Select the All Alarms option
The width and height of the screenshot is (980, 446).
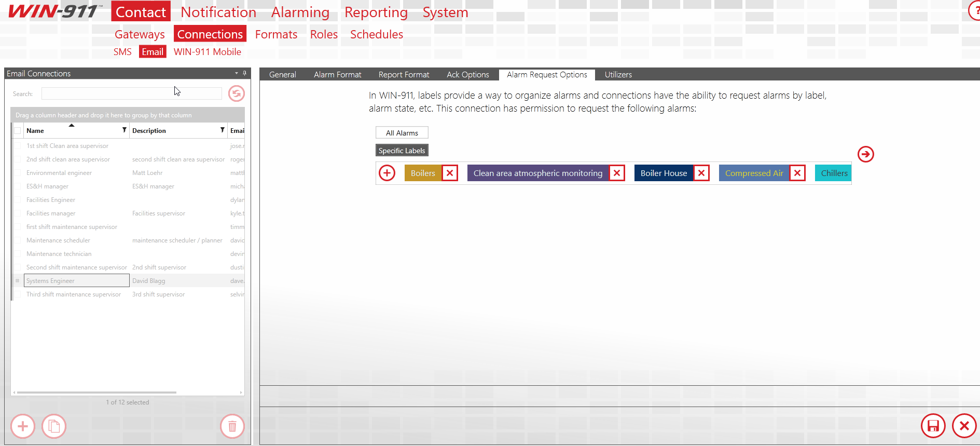click(x=402, y=133)
